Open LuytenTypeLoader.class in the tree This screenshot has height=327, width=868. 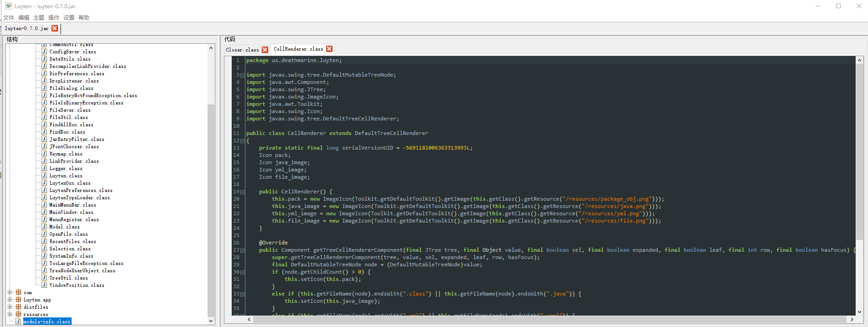[79, 198]
